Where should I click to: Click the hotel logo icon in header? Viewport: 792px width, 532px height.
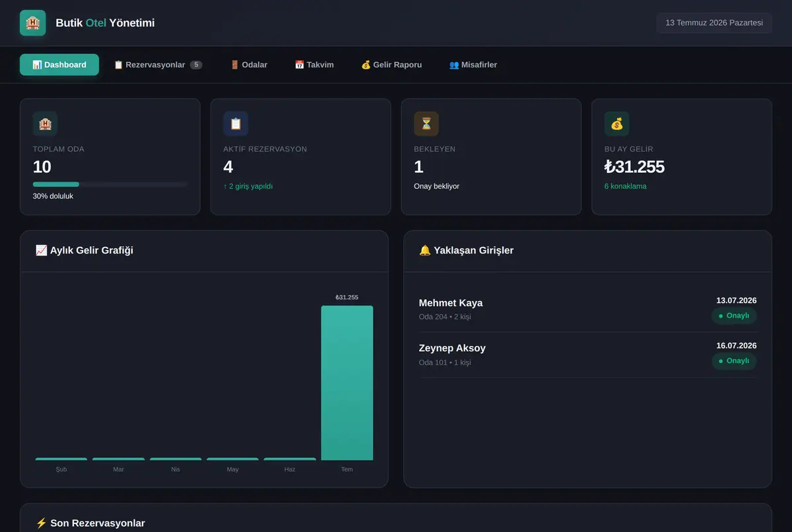click(x=33, y=23)
